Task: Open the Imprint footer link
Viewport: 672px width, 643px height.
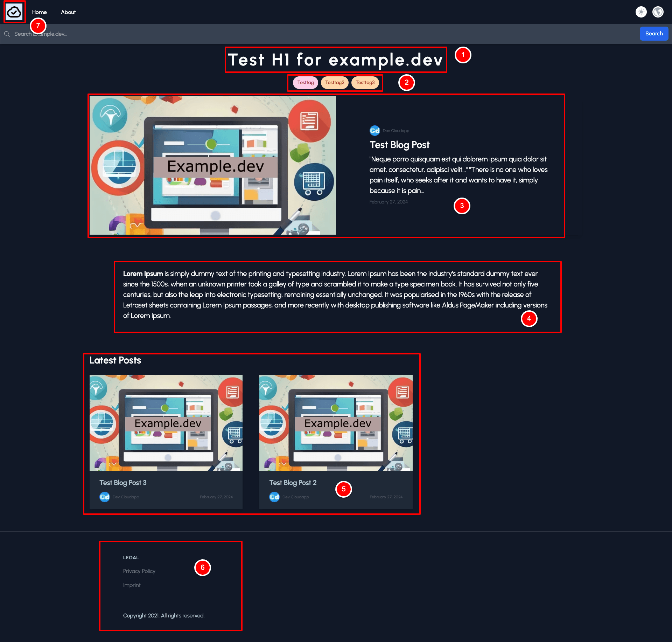Action: (x=132, y=585)
